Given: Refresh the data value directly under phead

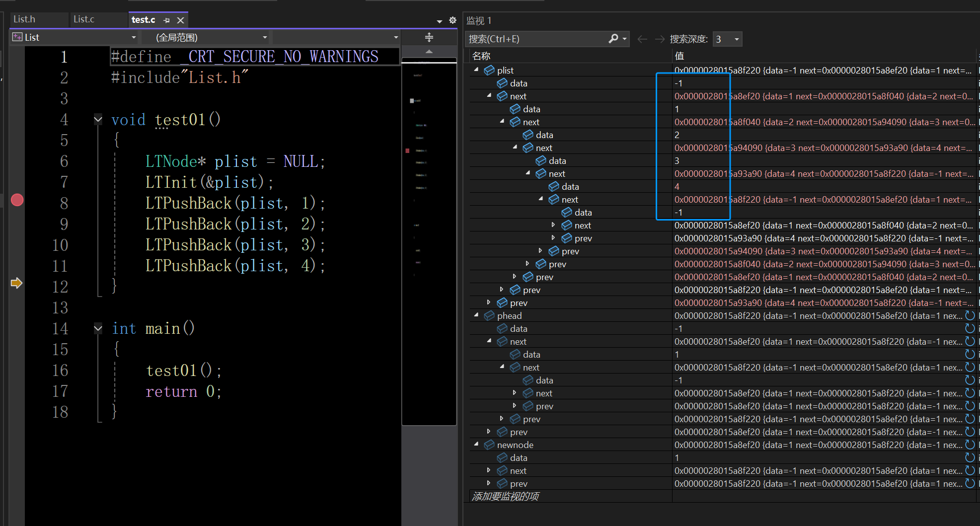Looking at the screenshot, I should [970, 328].
